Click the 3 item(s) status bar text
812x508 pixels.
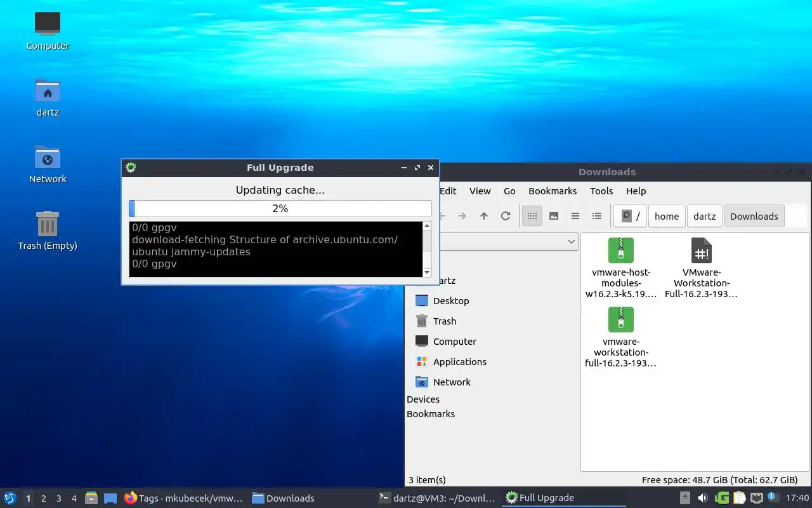(427, 480)
